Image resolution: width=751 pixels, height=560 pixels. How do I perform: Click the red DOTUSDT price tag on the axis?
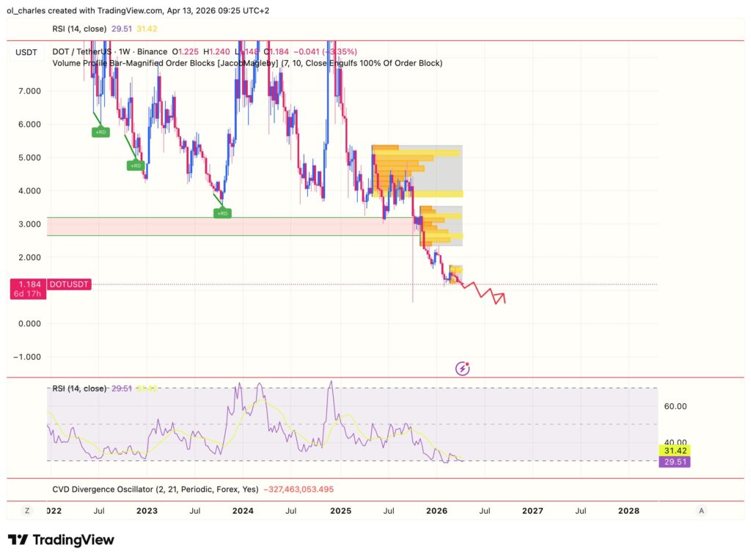point(67,284)
